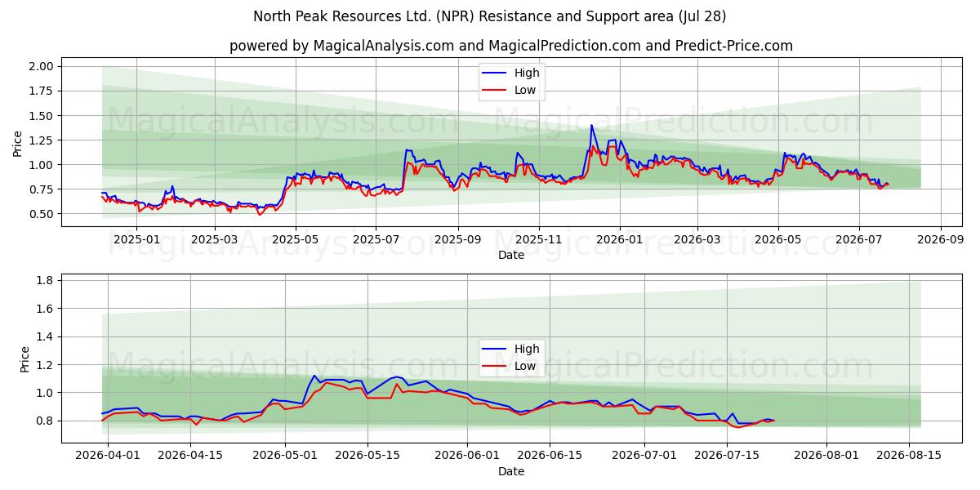Click the bottom chart y-axis value 1.0
Screen dimensions: 980x490
point(45,393)
